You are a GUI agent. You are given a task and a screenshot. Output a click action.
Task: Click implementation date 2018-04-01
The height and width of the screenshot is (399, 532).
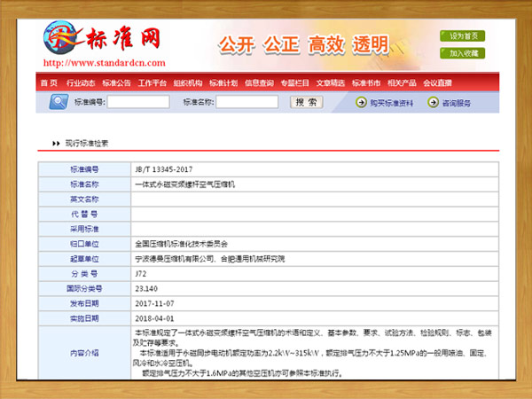[x=154, y=318]
